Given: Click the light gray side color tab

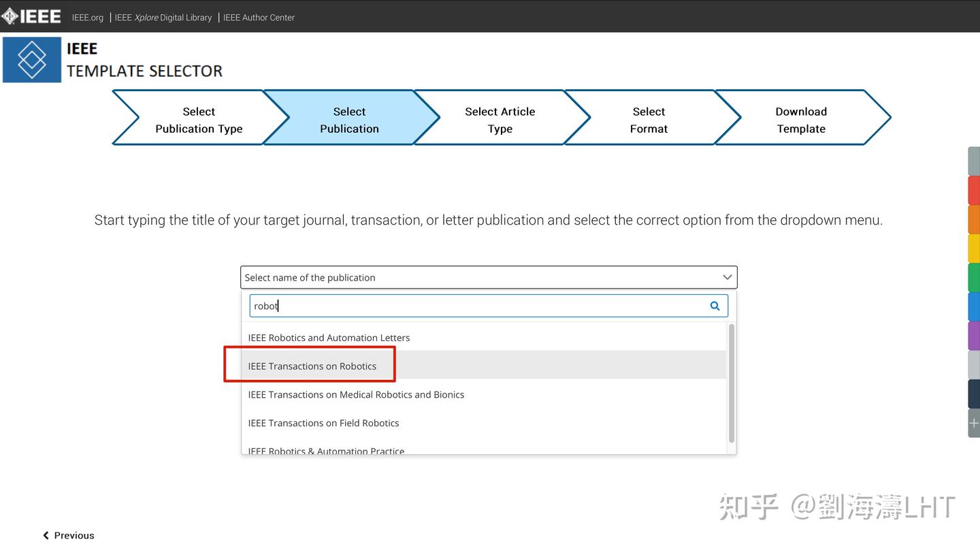Looking at the screenshot, I should pos(975,365).
